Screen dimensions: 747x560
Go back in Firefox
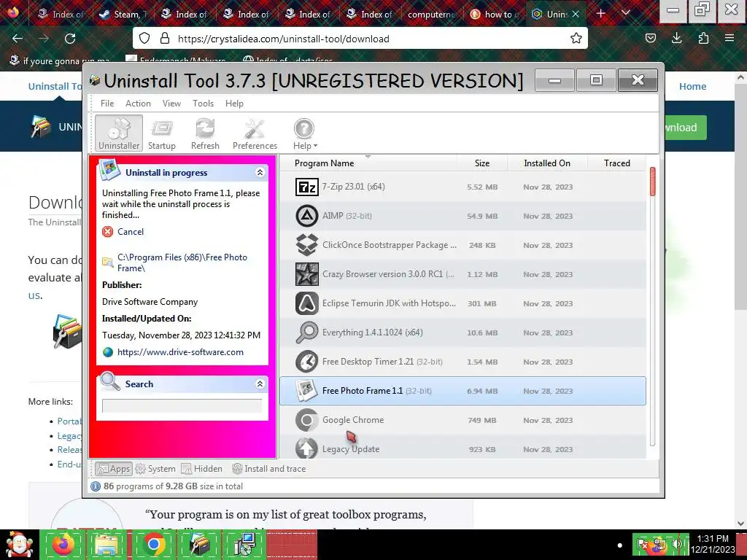(18, 39)
